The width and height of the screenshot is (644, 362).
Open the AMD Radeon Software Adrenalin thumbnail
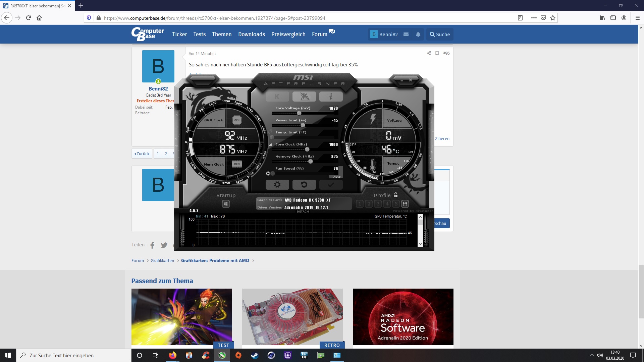(x=403, y=317)
